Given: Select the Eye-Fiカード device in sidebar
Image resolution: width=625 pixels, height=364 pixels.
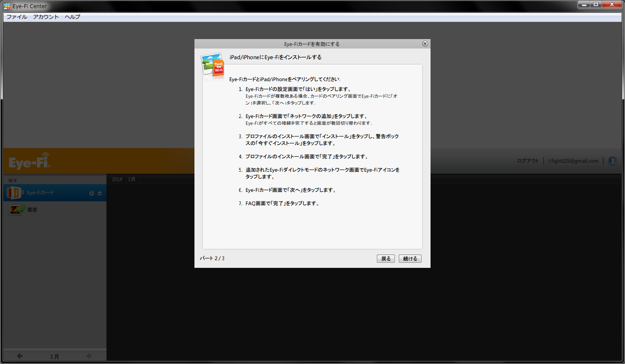Looking at the screenshot, I should coord(55,193).
